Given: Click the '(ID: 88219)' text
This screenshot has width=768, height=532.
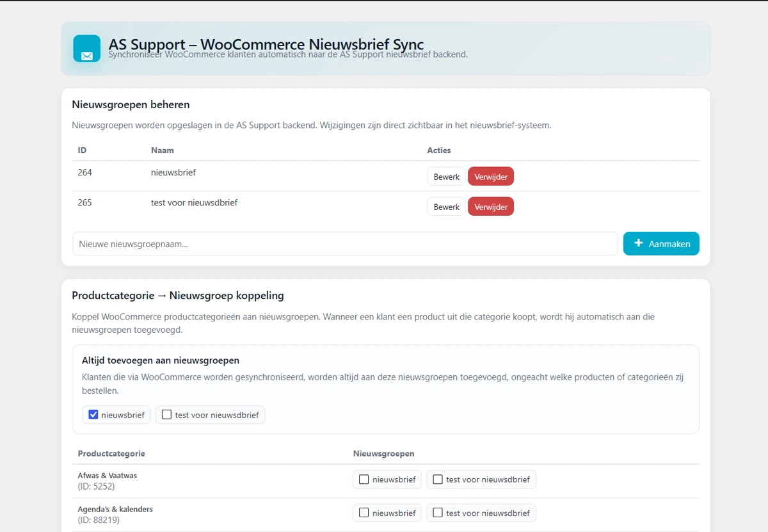Looking at the screenshot, I should coord(99,520).
